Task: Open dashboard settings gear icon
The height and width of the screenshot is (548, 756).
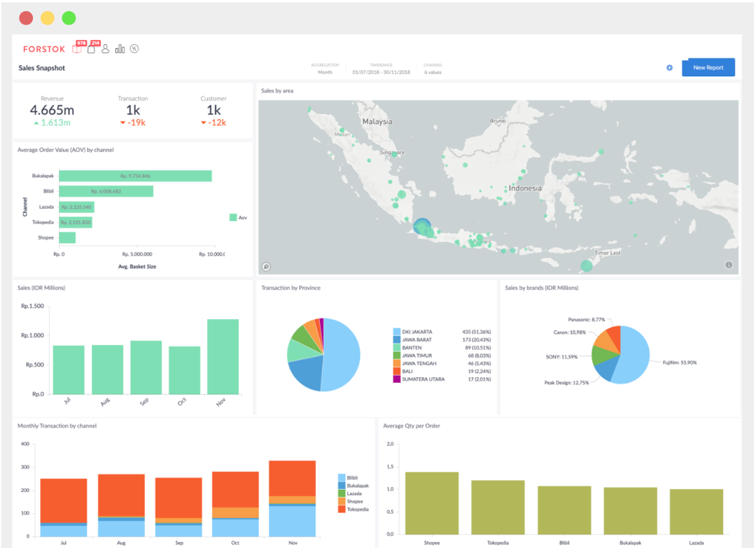Action: coord(669,67)
